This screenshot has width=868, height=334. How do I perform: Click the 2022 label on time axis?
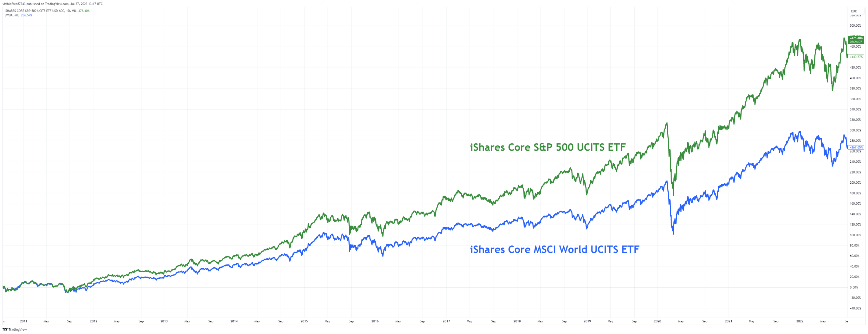(x=800, y=321)
